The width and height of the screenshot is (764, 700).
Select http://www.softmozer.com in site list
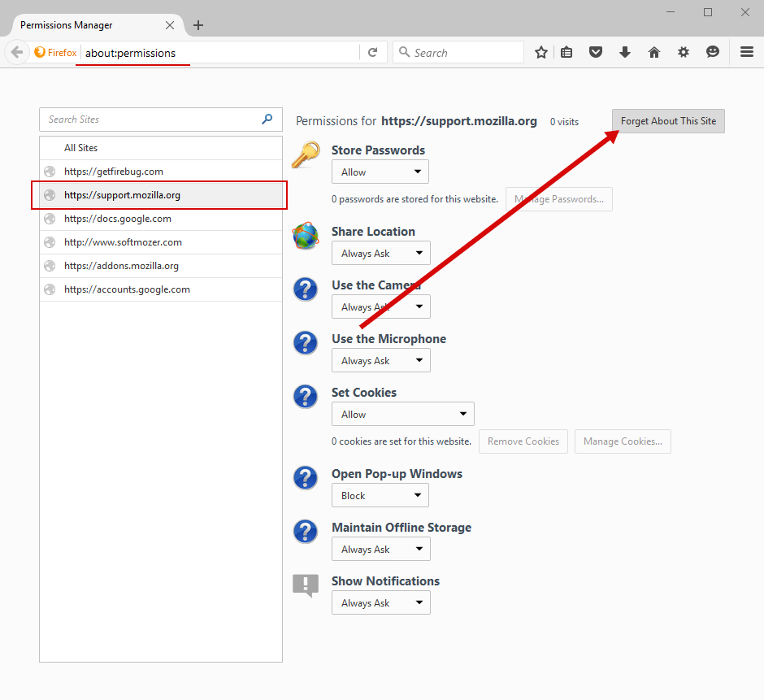pyautogui.click(x=161, y=242)
